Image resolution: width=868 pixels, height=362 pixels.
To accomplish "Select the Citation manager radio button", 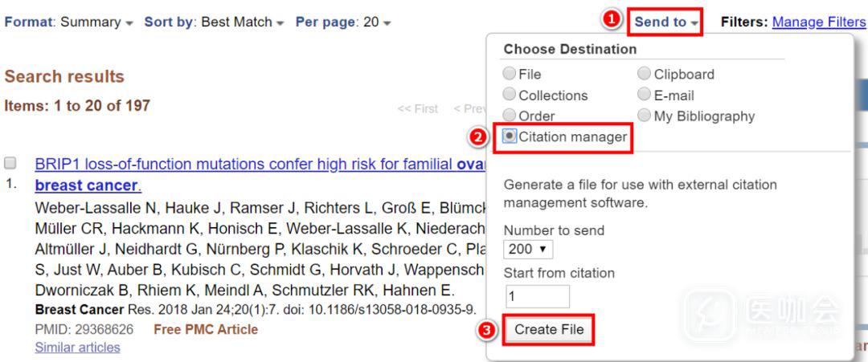I will tap(510, 136).
